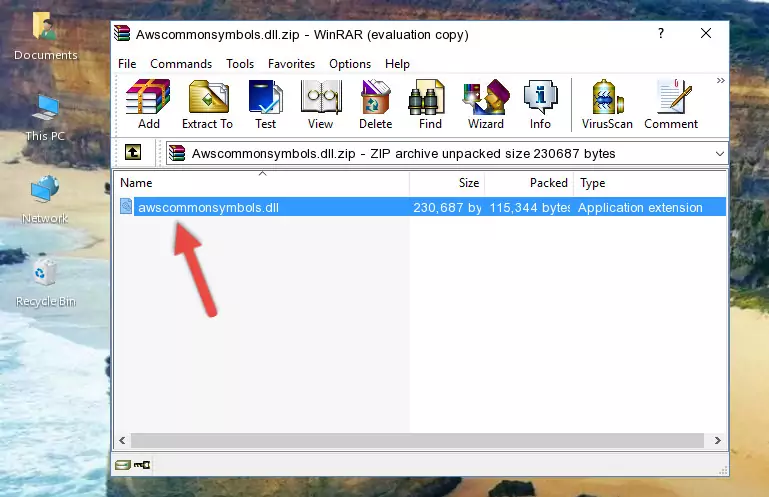Open the View file tool
The image size is (769, 497).
321,104
